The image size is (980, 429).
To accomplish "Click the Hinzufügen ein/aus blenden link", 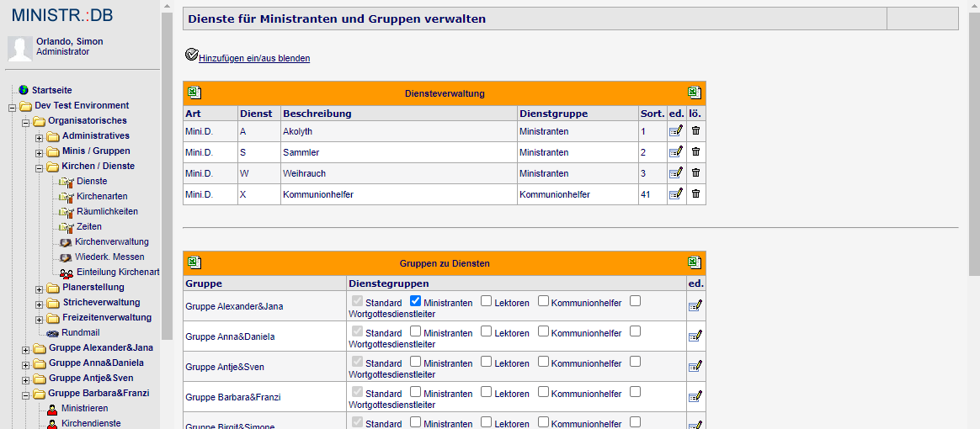I will coord(254,58).
